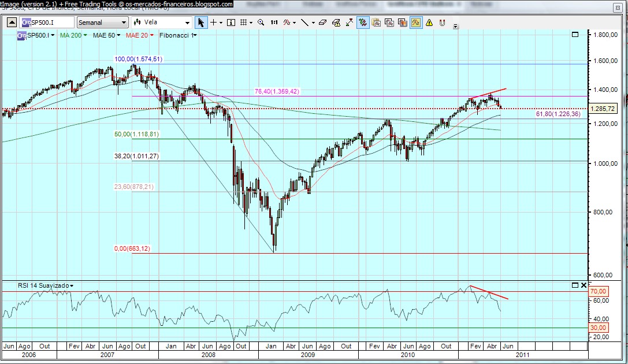Reset zoom with the 1:1 icon
Image resolution: width=628 pixels, height=364 pixels.
pyautogui.click(x=274, y=23)
